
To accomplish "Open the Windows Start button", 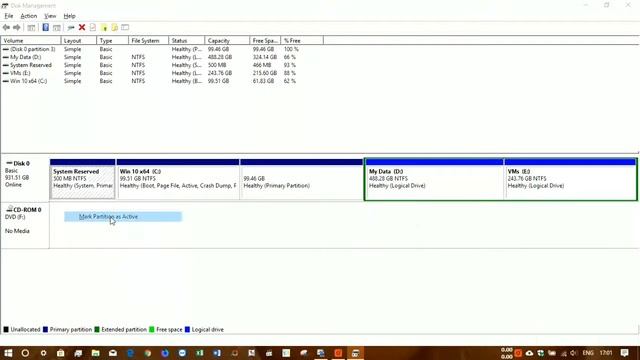I will (x=8, y=353).
